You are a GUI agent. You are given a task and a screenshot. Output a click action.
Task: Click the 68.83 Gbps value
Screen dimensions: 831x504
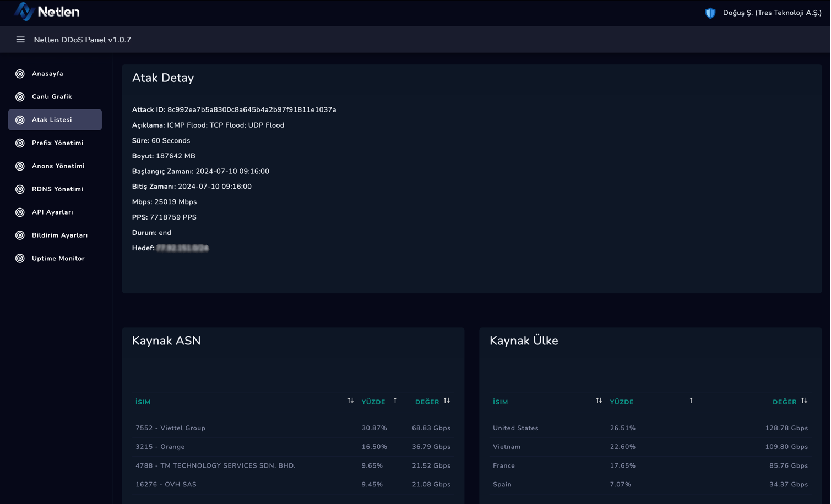pos(431,428)
